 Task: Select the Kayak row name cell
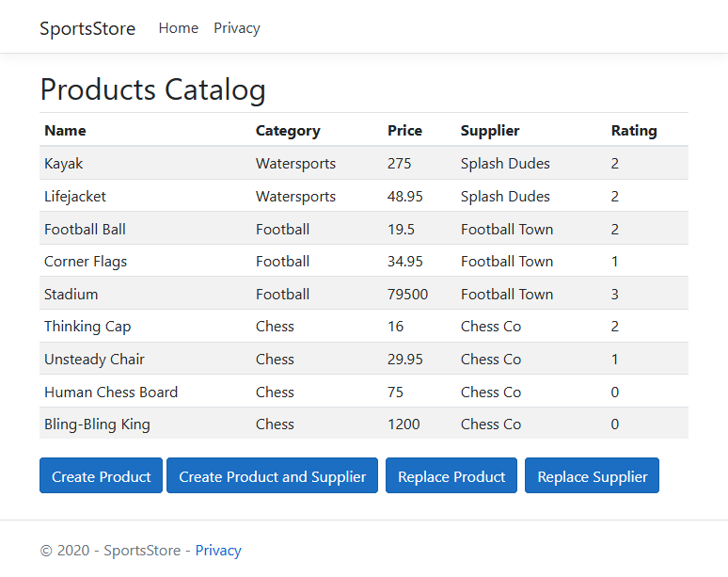64,164
